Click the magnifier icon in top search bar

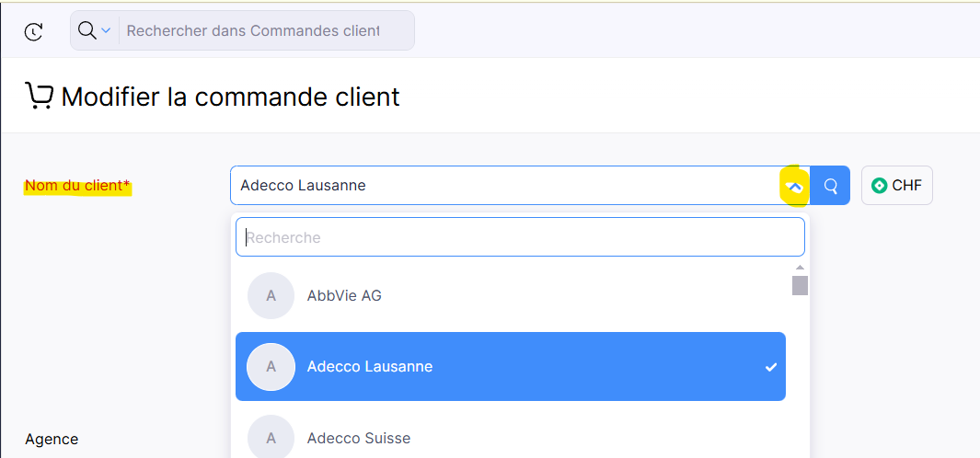[86, 30]
